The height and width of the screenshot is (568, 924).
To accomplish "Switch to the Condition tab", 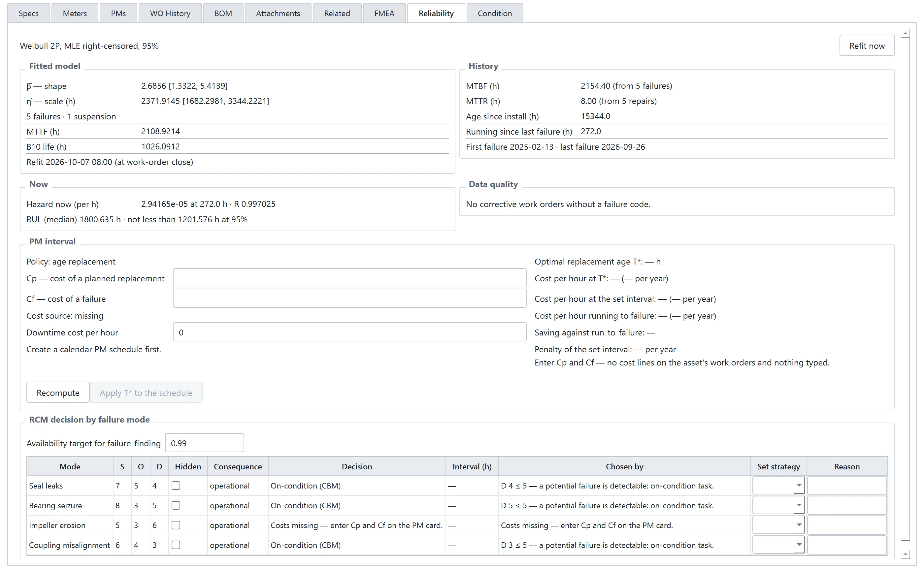I will (x=494, y=13).
